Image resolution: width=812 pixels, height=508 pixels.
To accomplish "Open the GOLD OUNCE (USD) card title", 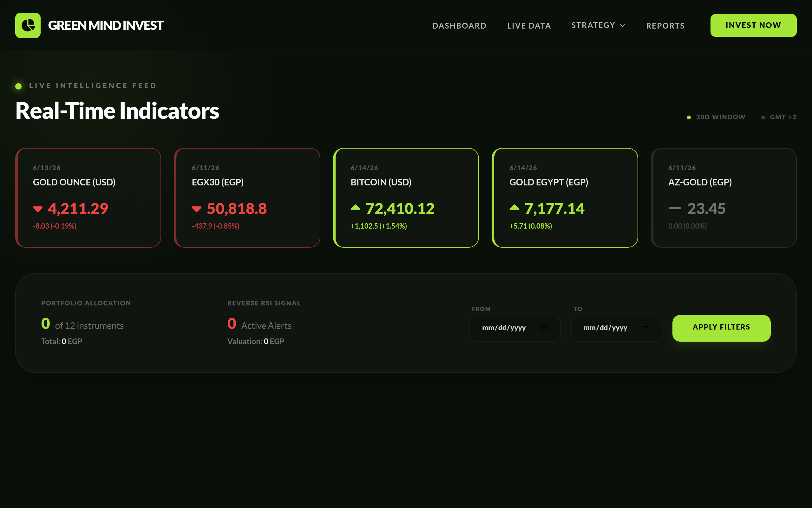I will tap(74, 182).
